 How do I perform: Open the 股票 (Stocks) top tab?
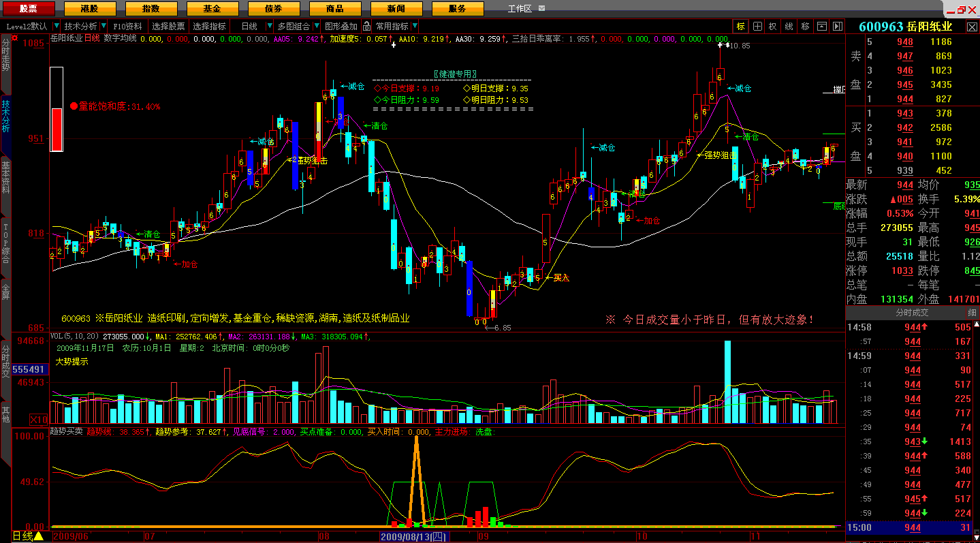point(28,9)
